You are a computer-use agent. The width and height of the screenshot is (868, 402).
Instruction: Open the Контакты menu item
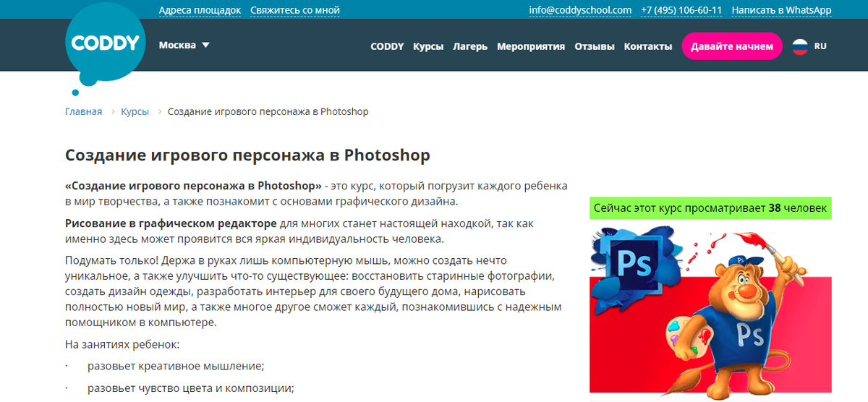[x=648, y=46]
